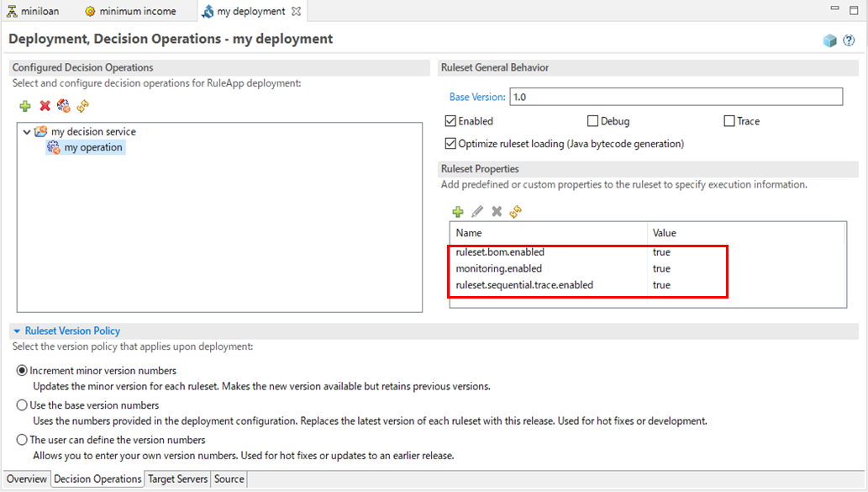Select The user can define version numbers radio
Viewport: 868px width, 492px height.
22,439
